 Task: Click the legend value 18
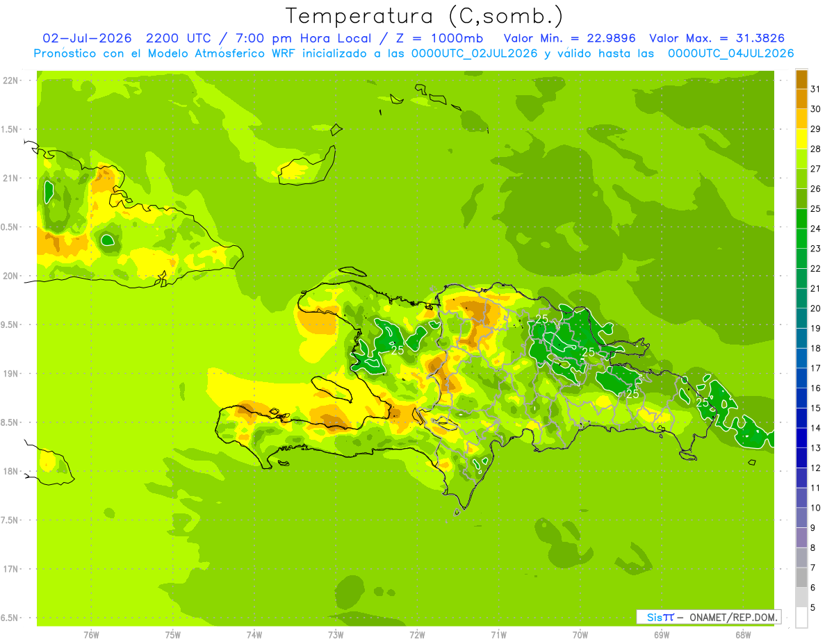point(816,348)
